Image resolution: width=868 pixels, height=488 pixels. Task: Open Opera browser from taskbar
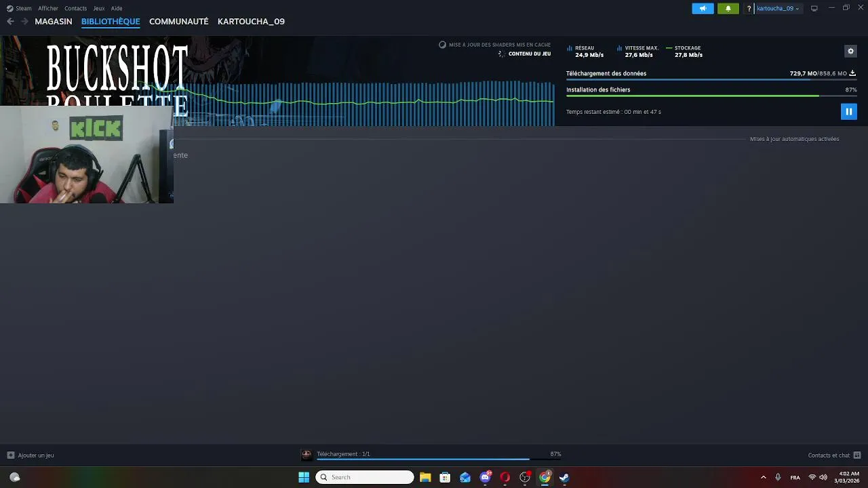click(x=505, y=477)
